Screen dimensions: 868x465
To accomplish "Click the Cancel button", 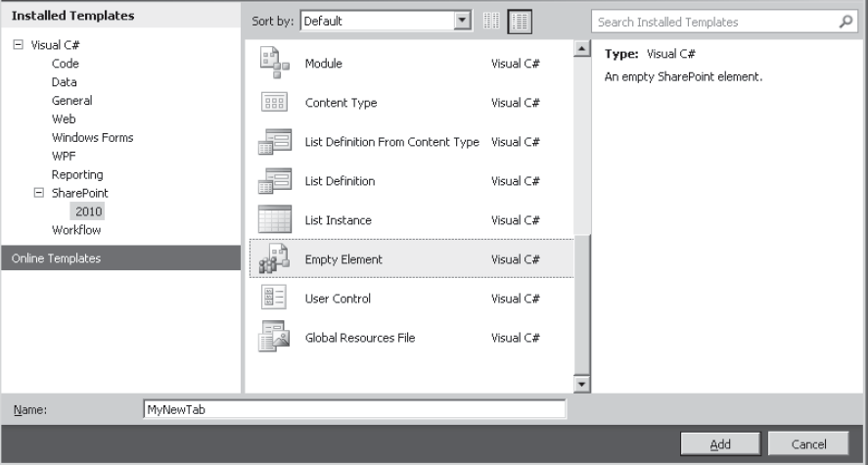I will [807, 443].
